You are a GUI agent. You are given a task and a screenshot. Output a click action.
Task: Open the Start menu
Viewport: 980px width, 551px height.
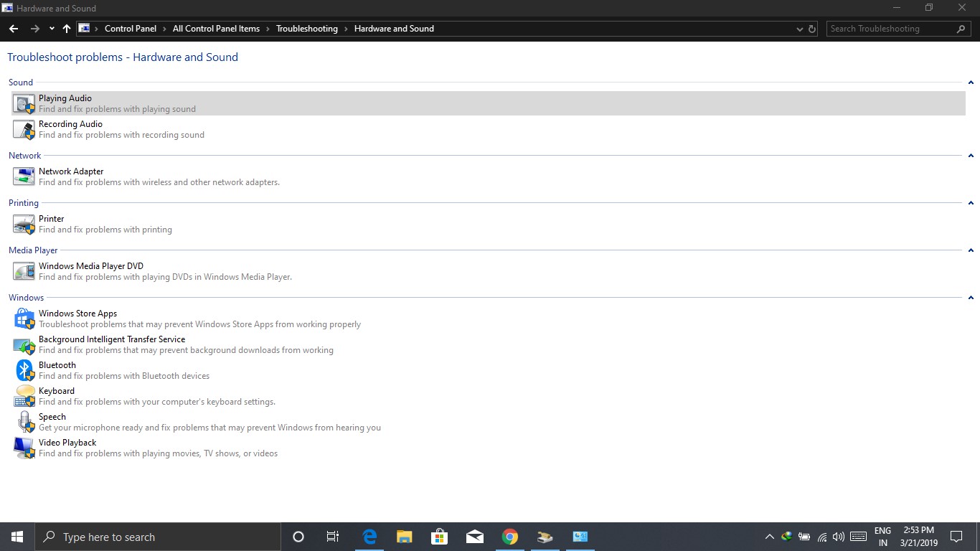pos(17,537)
